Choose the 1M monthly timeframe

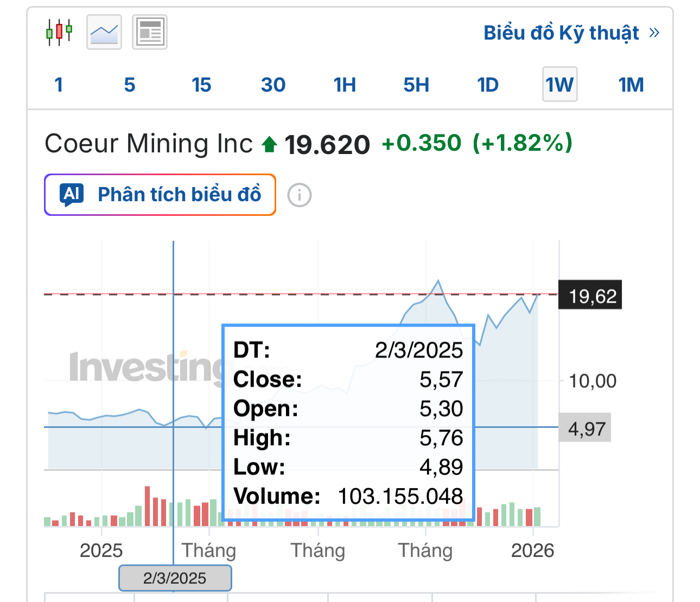click(631, 85)
